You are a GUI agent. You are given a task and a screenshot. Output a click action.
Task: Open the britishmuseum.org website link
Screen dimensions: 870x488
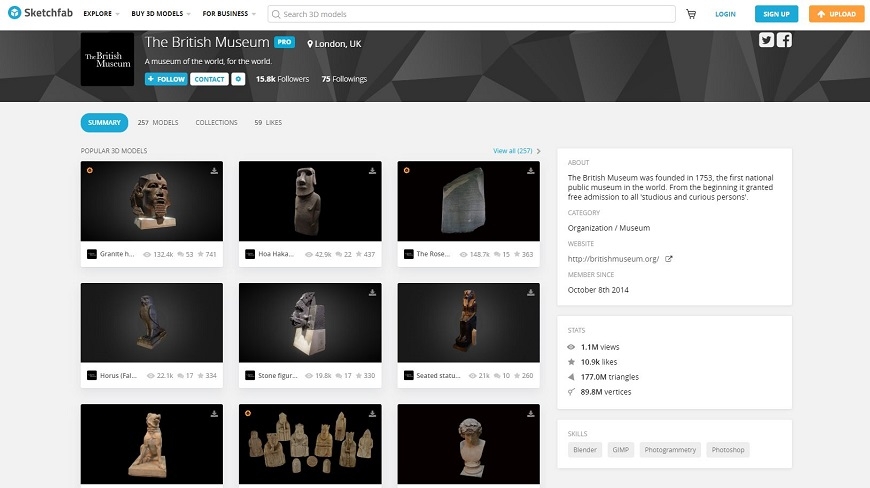click(613, 259)
